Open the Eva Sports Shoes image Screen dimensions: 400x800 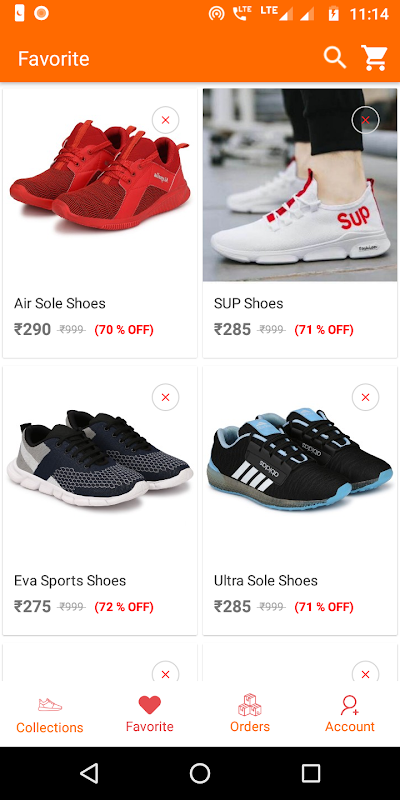100,458
